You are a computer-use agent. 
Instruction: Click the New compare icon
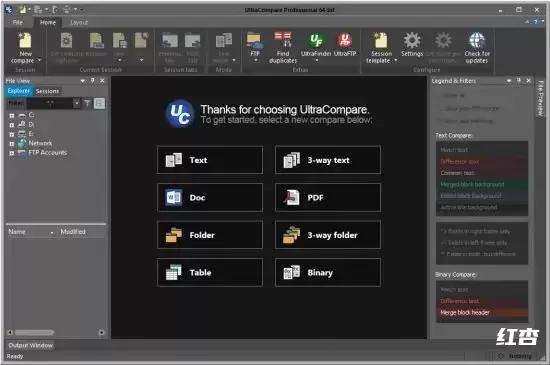pyautogui.click(x=25, y=40)
